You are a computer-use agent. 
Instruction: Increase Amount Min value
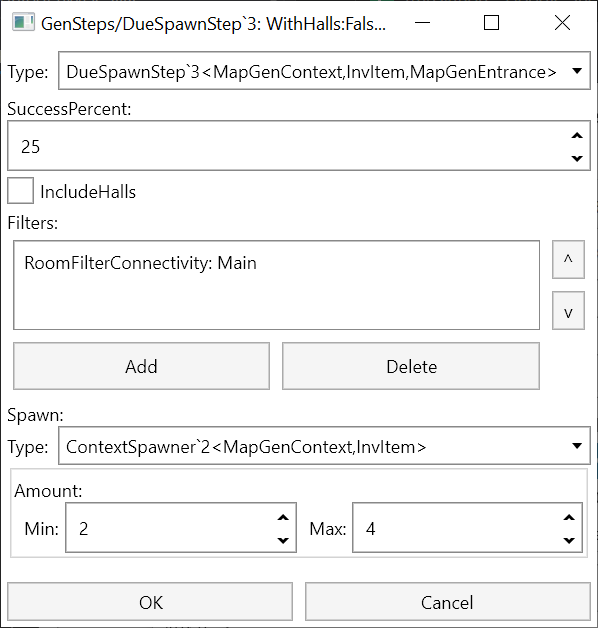(283, 517)
